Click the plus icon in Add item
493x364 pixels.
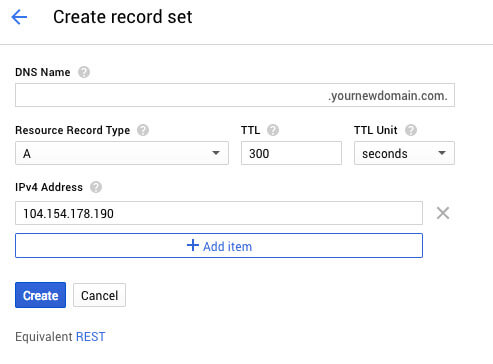193,245
